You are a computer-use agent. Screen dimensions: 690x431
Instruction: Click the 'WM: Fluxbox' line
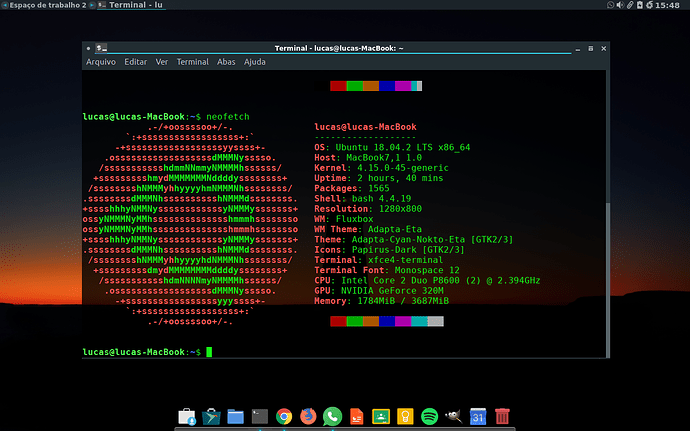344,219
